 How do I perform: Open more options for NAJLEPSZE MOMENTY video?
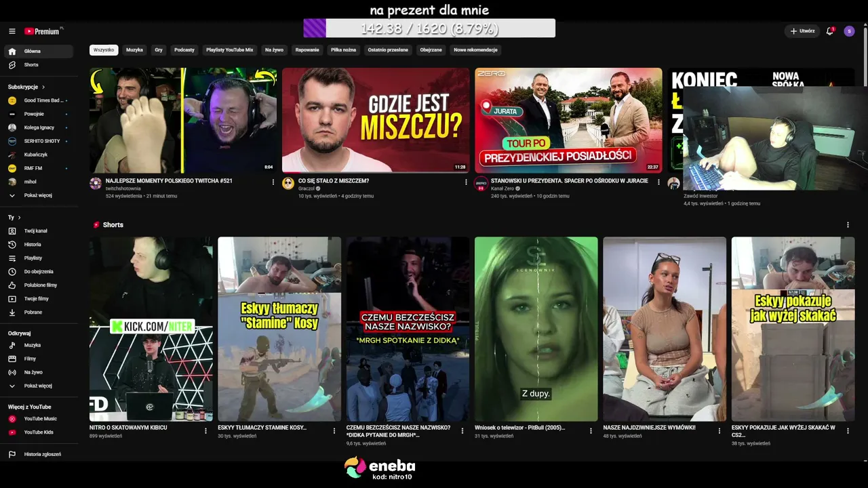tap(273, 182)
